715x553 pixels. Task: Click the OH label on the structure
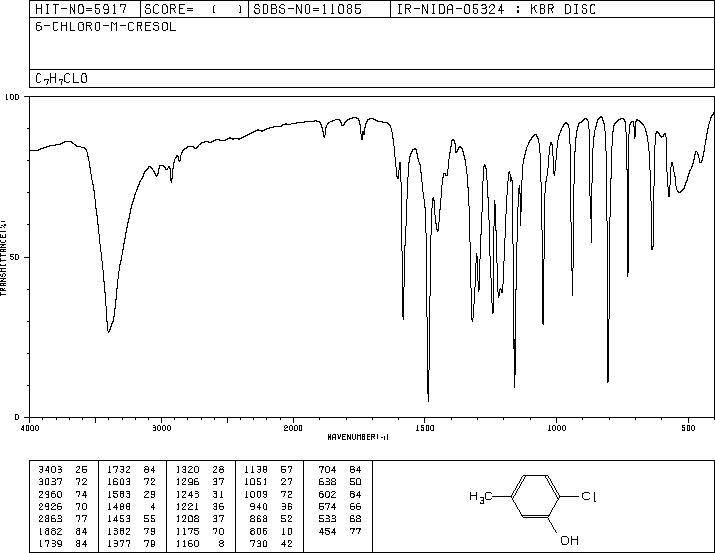click(x=570, y=540)
